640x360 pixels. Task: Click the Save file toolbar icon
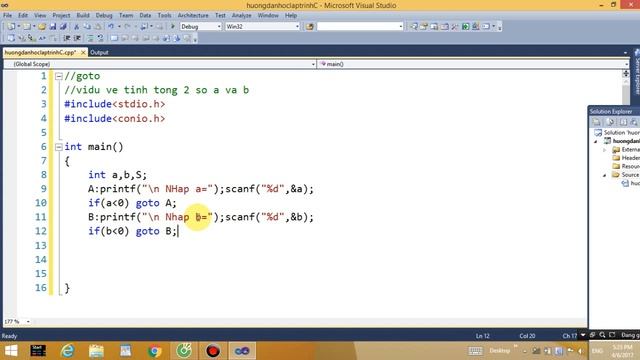pyautogui.click(x=53, y=27)
